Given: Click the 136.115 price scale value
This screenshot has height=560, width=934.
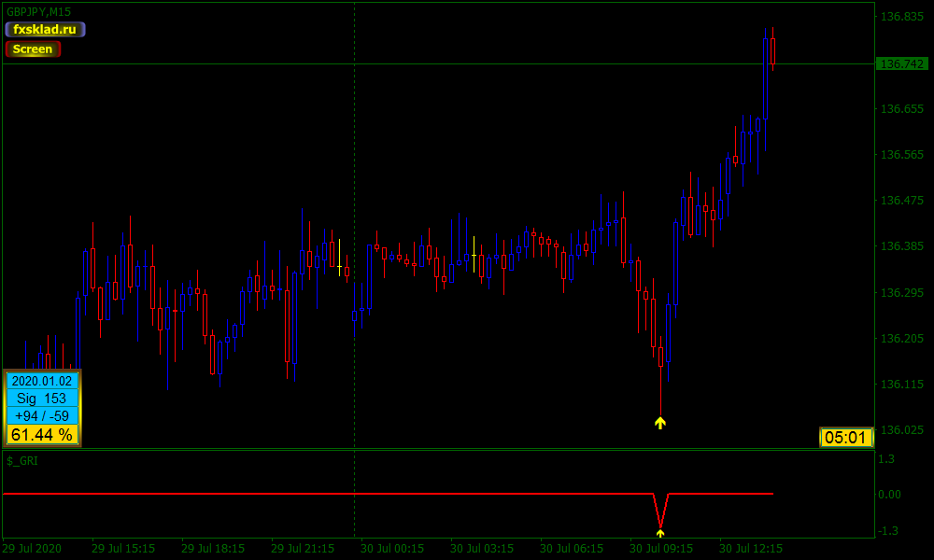Looking at the screenshot, I should (x=902, y=384).
